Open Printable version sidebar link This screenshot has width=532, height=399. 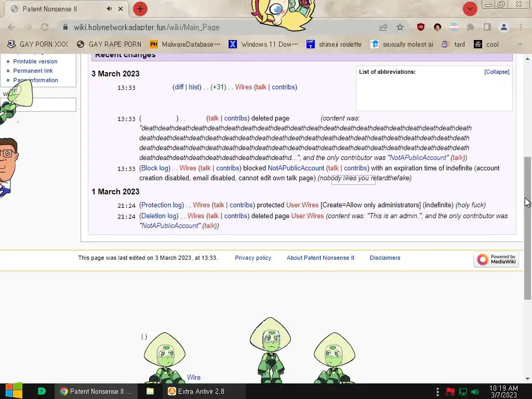[x=35, y=61]
